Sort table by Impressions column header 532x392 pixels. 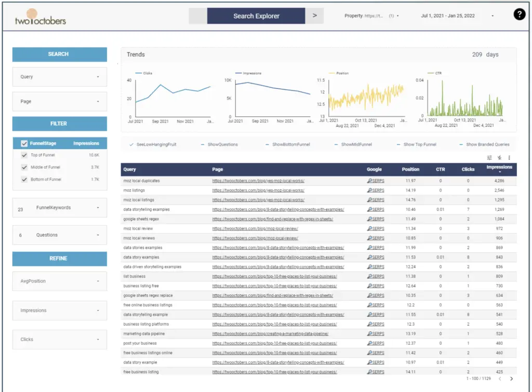pos(499,167)
